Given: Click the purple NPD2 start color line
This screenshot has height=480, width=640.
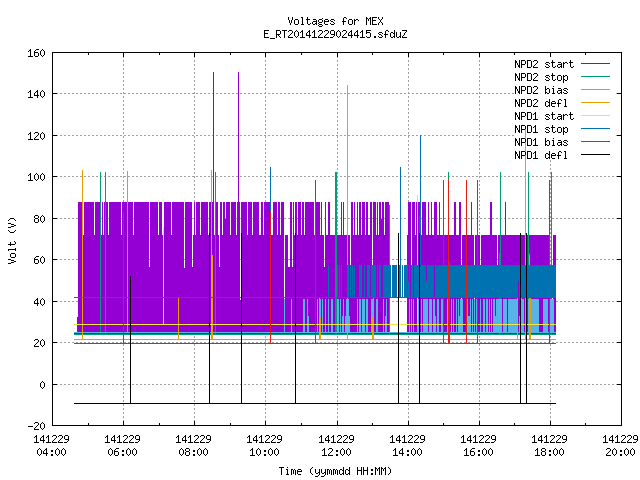Looking at the screenshot, I should (x=596, y=64).
